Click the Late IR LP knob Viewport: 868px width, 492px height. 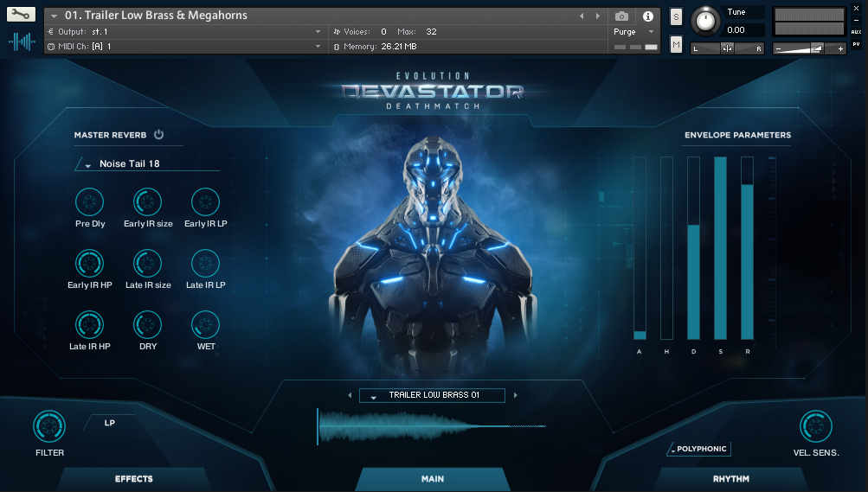[205, 263]
